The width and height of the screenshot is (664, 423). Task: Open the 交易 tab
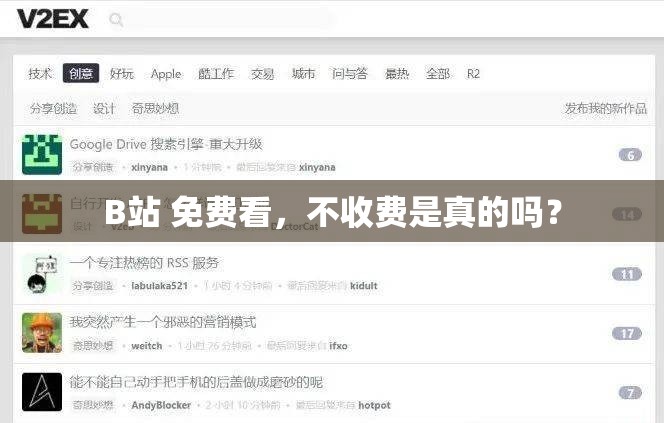(x=263, y=74)
